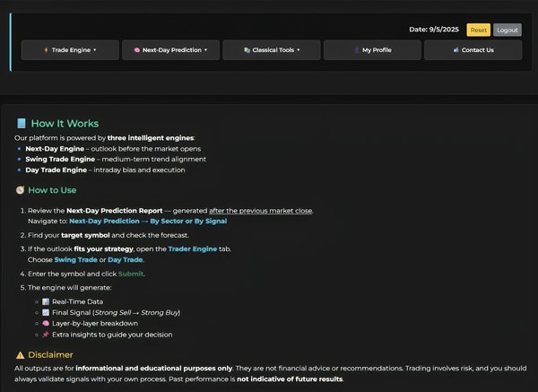
Task: Click the pin icon next to Extra insights
Action: [x=45, y=335]
